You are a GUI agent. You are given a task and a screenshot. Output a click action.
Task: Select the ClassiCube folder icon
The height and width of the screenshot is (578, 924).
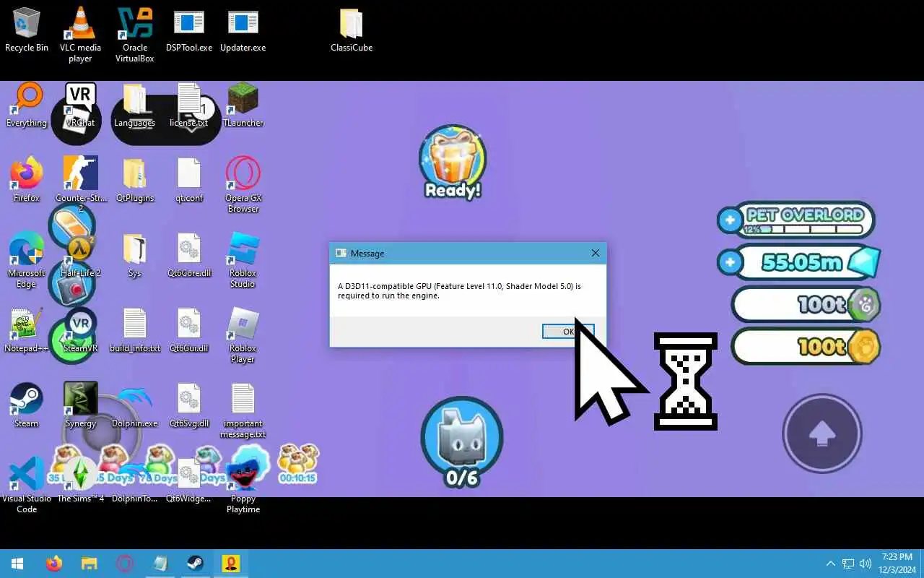pos(352,30)
